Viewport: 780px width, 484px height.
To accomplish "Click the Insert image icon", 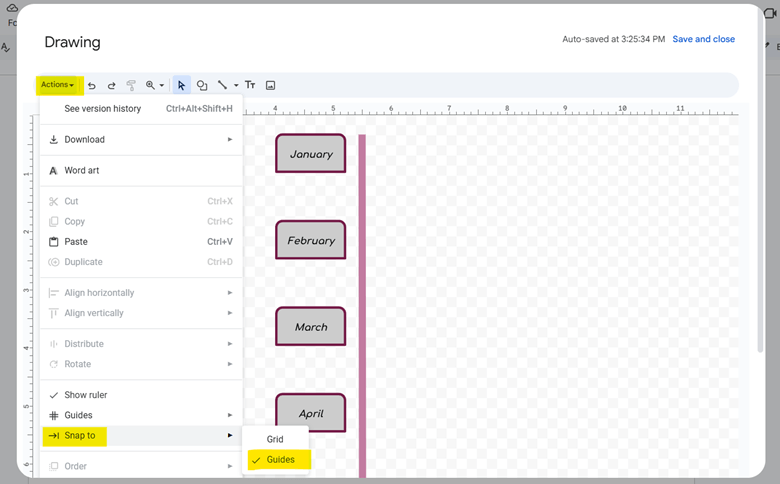I will pyautogui.click(x=270, y=86).
